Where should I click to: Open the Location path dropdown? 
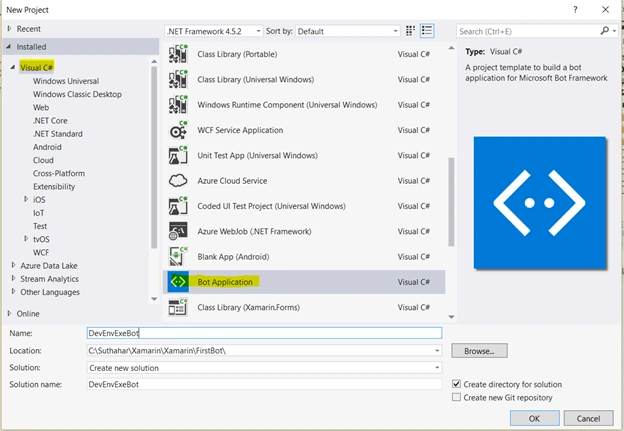(437, 351)
